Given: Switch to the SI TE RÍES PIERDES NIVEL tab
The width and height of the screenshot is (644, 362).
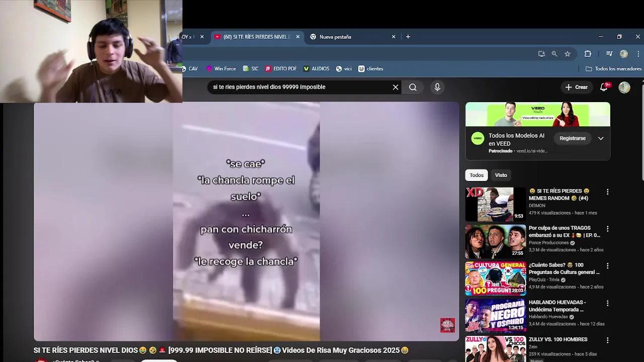Looking at the screenshot, I should 257,37.
